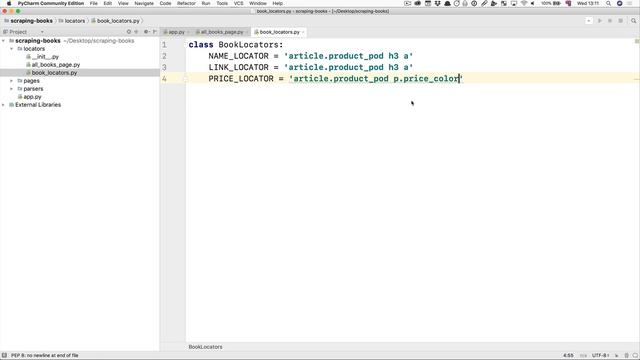Image resolution: width=640 pixels, height=360 pixels.
Task: Click the Stop icon in toolbar
Action: coord(620,21)
